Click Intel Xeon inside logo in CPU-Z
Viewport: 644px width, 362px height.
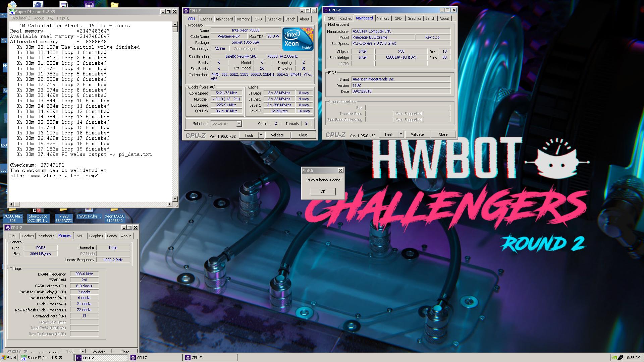coord(298,39)
